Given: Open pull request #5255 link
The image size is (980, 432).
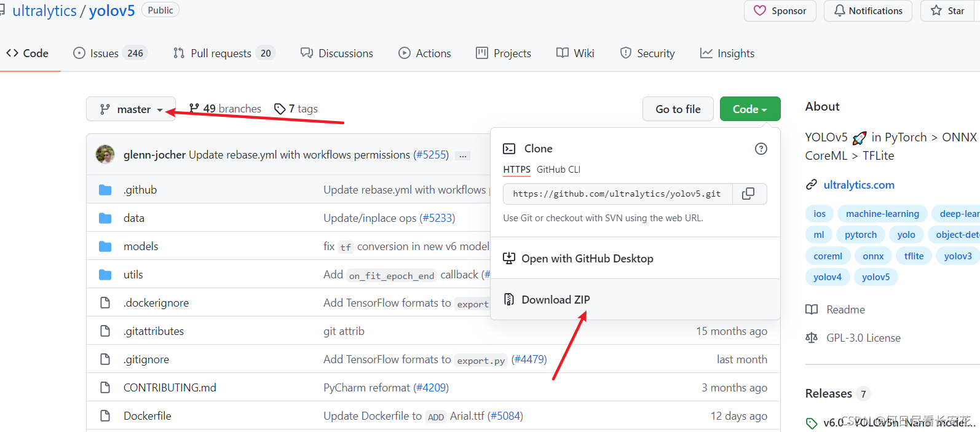Looking at the screenshot, I should click(x=431, y=155).
